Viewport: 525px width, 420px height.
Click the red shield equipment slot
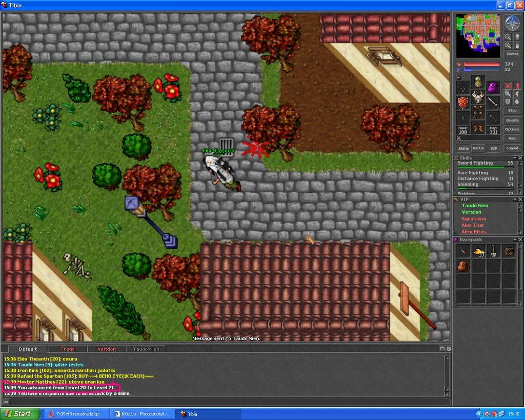(x=463, y=103)
